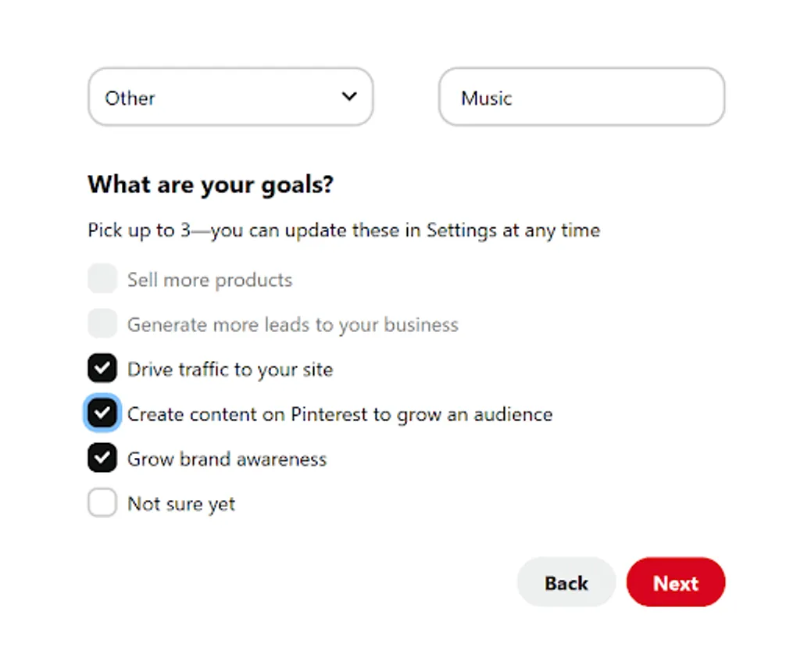Toggle the Drive traffic checkmark icon
800x672 pixels.
pyautogui.click(x=102, y=367)
